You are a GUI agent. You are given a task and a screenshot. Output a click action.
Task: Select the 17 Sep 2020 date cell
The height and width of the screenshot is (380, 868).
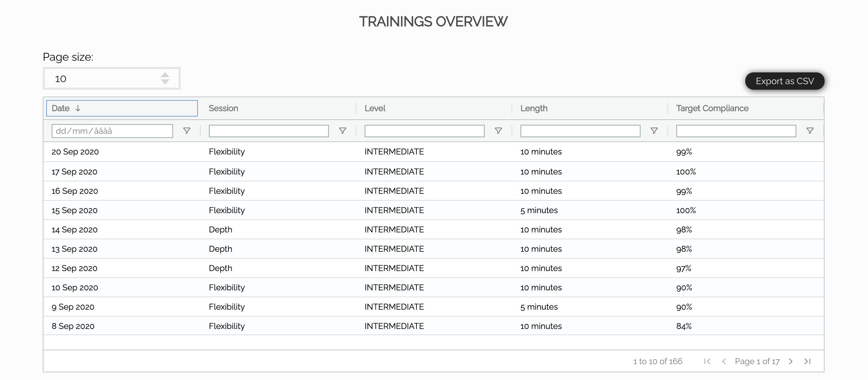point(74,172)
